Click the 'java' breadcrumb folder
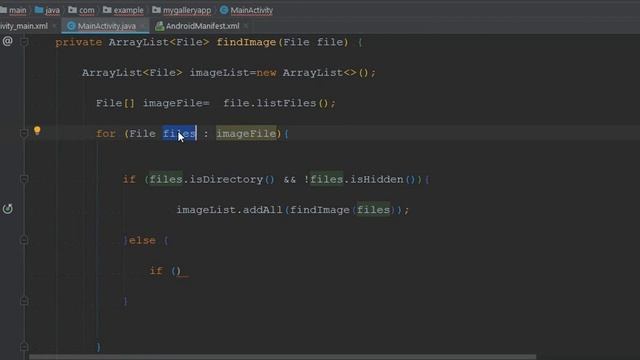 pyautogui.click(x=48, y=10)
